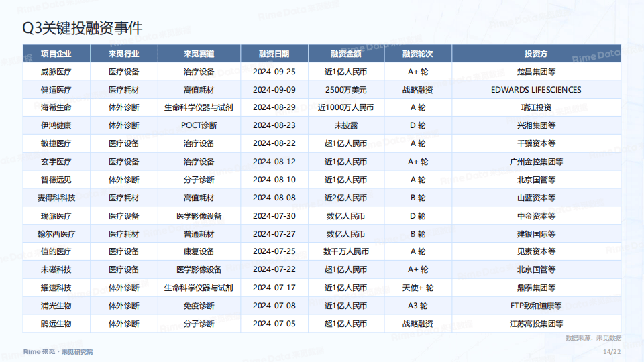Select the 融资轮次 column header
Screen dimensions: 644x362
pos(418,54)
